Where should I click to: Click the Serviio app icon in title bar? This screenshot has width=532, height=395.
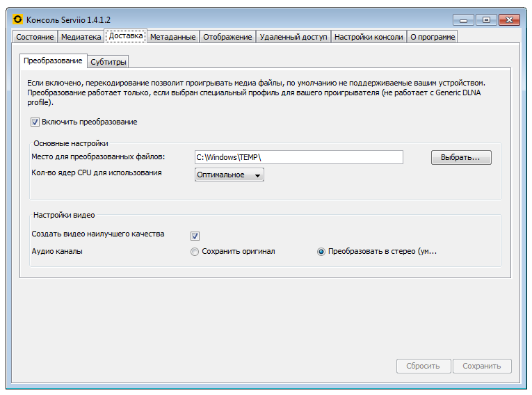17,19
